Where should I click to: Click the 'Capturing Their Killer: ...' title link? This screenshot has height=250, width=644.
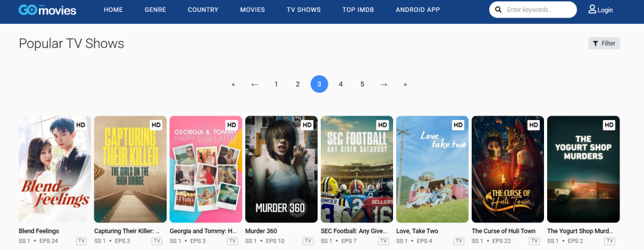[x=127, y=231]
